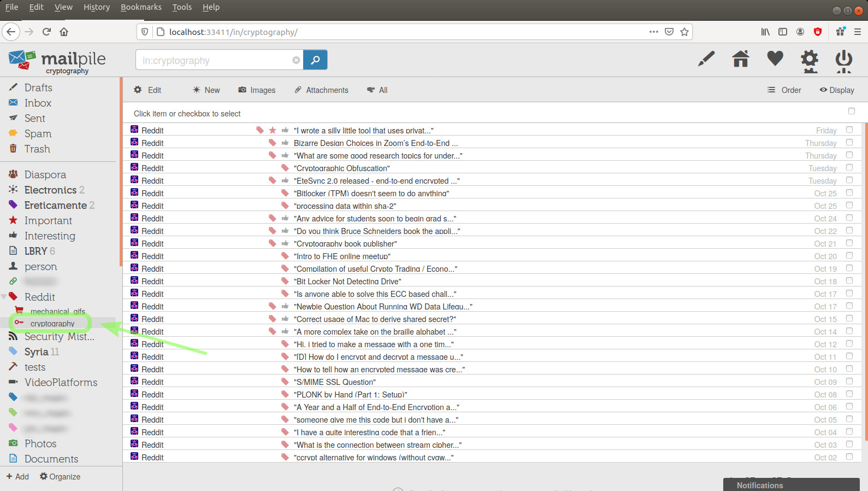The image size is (868, 491).
Task: Open the uBlock shield extension icon
Action: point(818,32)
